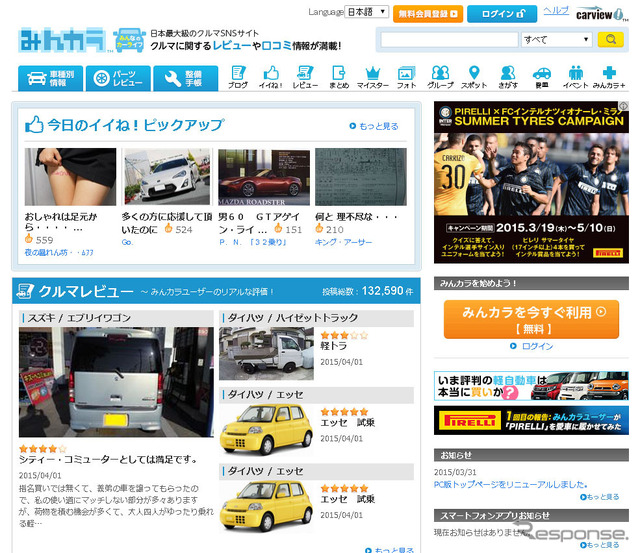Open the 何と 理不尽な document thumbnail
Screen dimensions: 640x553
(x=361, y=177)
